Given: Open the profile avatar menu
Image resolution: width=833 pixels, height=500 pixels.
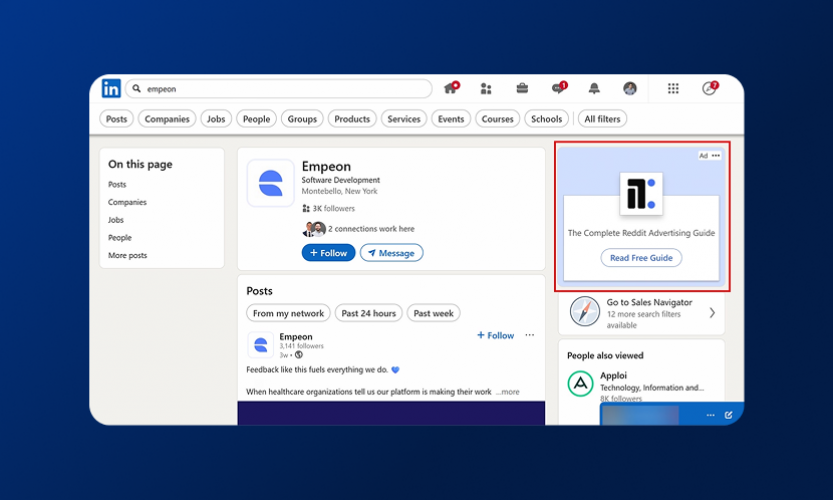Looking at the screenshot, I should [630, 89].
